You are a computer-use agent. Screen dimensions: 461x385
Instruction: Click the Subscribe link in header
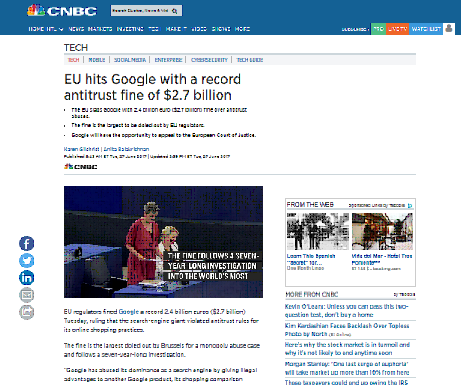click(x=354, y=29)
